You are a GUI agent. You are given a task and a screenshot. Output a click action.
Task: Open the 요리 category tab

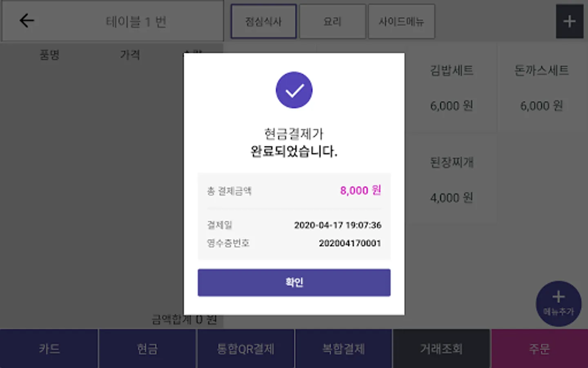click(x=332, y=22)
